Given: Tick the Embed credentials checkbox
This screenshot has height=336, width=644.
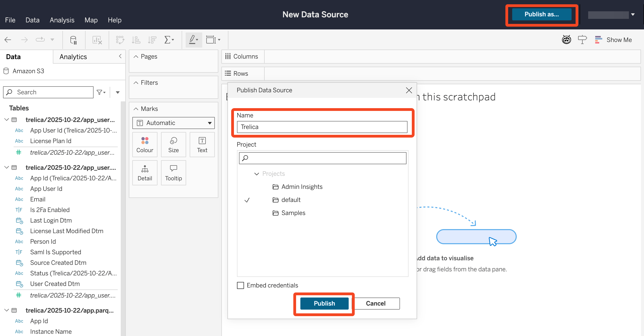Looking at the screenshot, I should [x=240, y=285].
